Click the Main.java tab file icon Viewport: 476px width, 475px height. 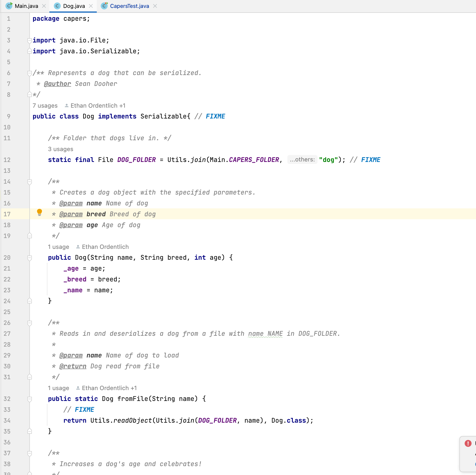click(9, 6)
